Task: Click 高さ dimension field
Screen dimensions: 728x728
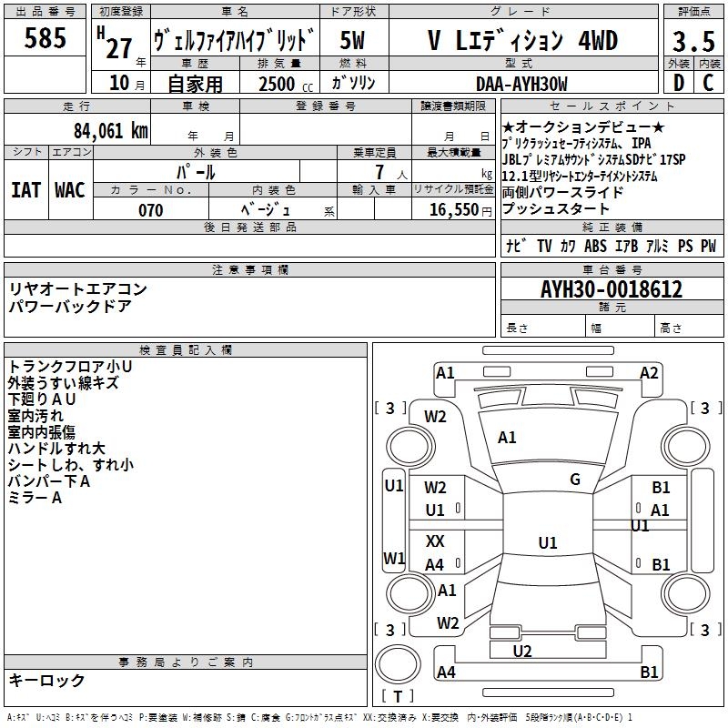Action: point(689,327)
